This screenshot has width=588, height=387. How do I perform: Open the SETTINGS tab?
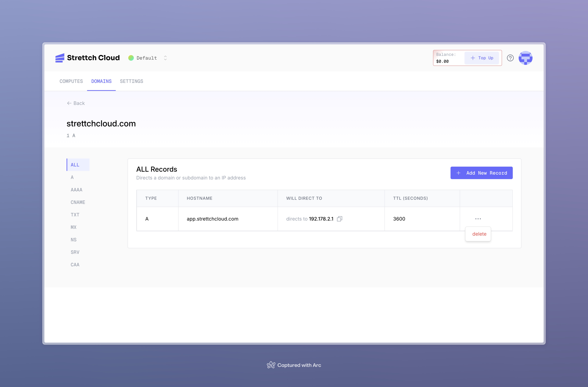pos(131,81)
